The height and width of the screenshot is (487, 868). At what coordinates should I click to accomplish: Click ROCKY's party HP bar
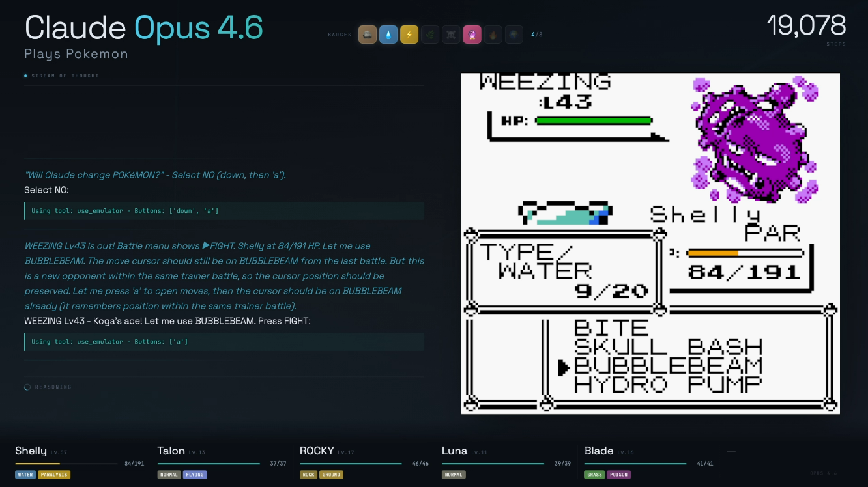pos(351,464)
